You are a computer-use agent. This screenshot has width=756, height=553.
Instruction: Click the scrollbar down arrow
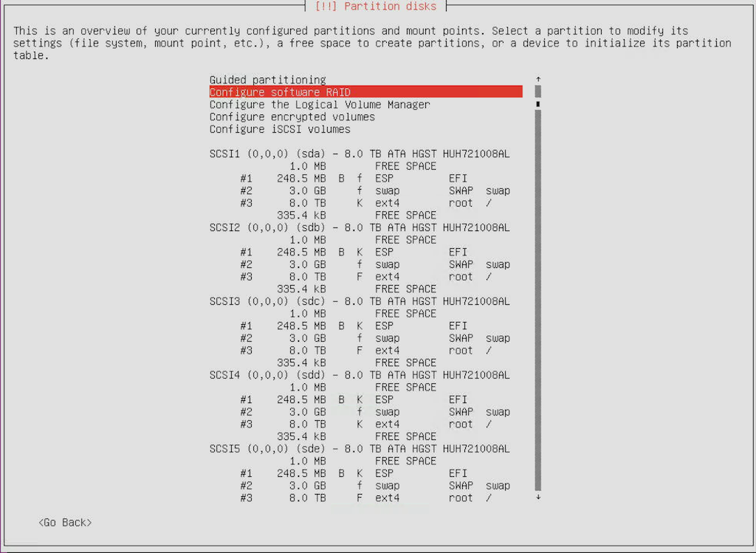tap(538, 497)
